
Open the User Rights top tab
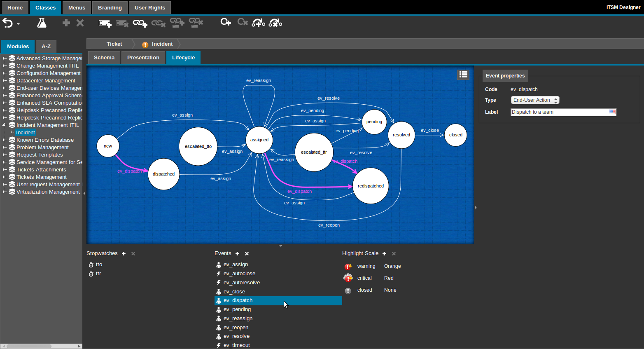pos(149,8)
